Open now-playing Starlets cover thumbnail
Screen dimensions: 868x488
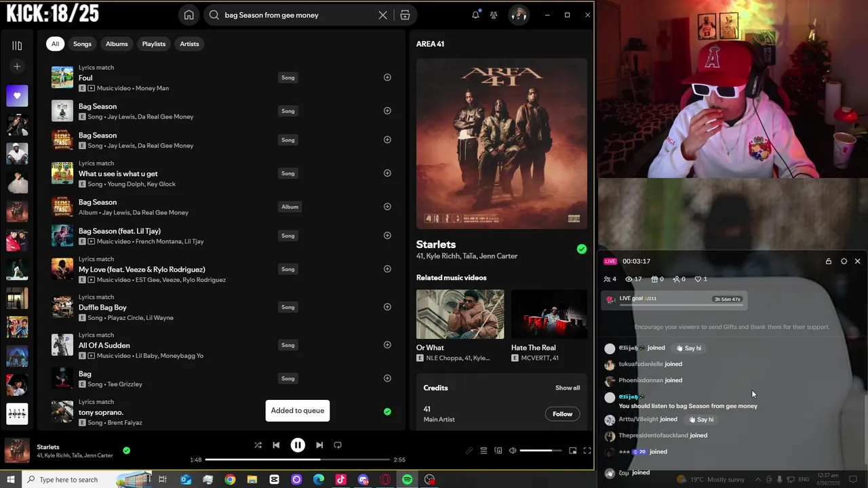[x=17, y=451]
